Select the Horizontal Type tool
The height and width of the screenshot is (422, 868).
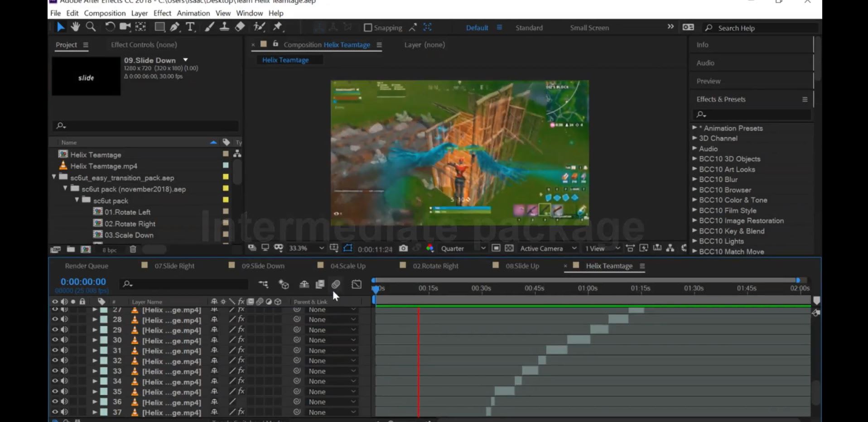(x=190, y=27)
